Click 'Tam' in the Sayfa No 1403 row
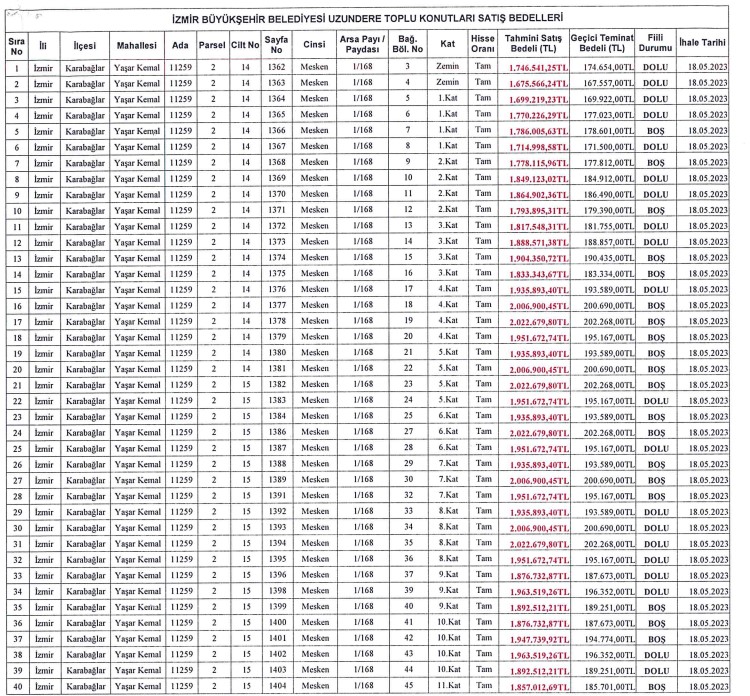This screenshot has height=696, width=750. tap(484, 670)
